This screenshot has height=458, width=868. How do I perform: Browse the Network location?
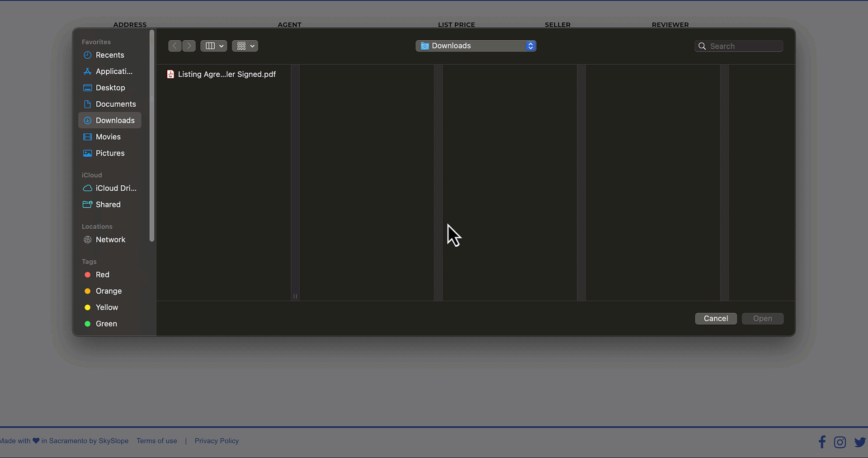pyautogui.click(x=110, y=240)
